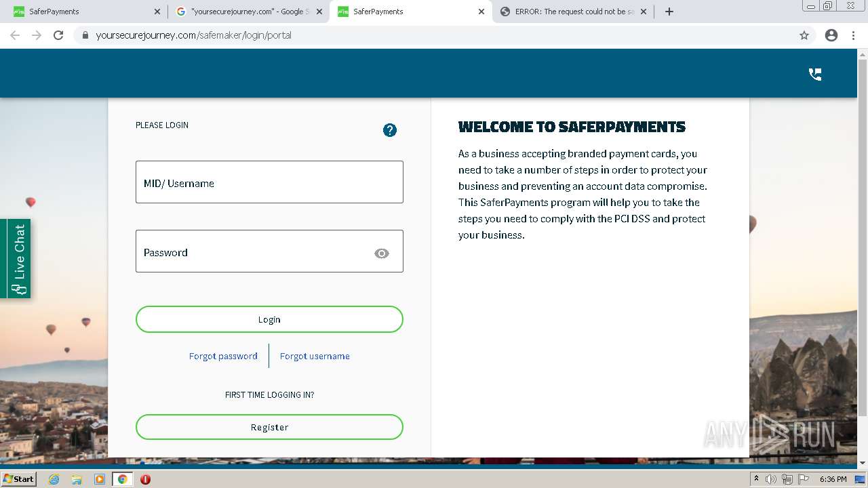Screen dimensions: 868x488
Task: Reload the current page
Action: click(x=58, y=35)
